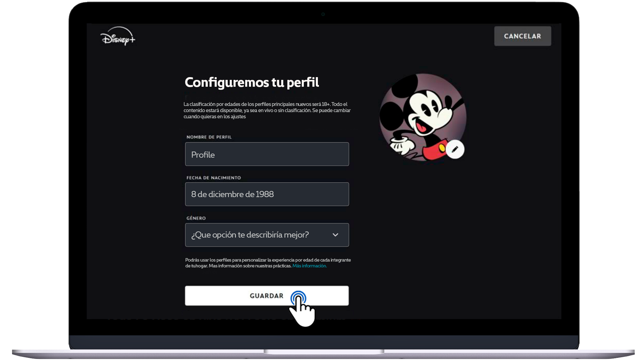This screenshot has width=644, height=362.
Task: Click the heading "Configuremos tu perfil"
Action: (252, 83)
